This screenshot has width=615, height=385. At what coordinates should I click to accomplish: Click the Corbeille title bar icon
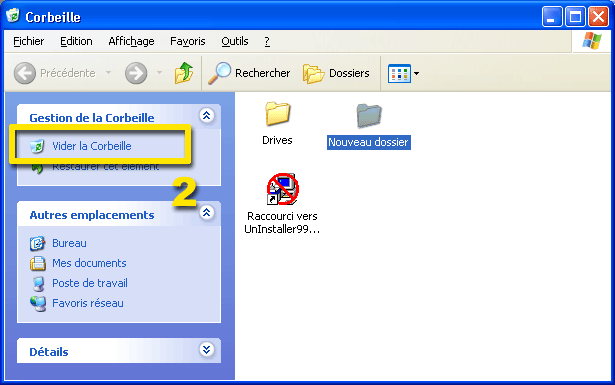[x=13, y=16]
